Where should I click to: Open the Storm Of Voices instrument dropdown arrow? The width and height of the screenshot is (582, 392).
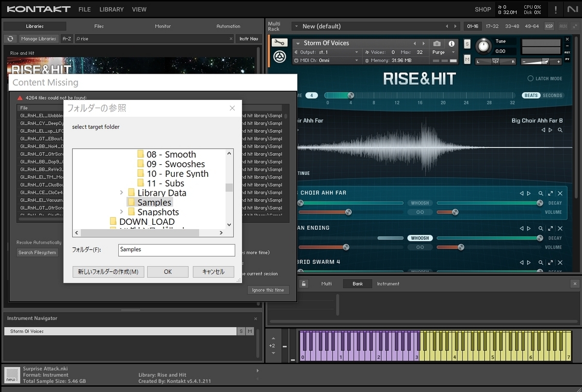(x=298, y=43)
